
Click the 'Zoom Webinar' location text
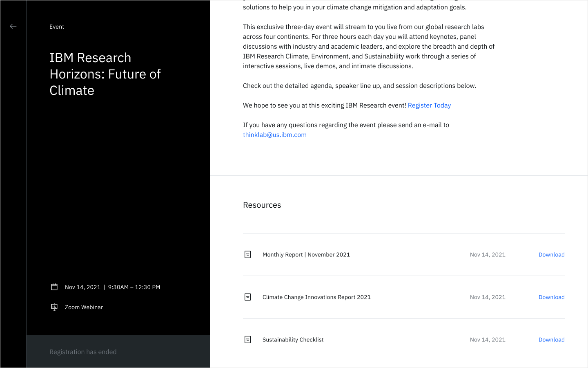pos(84,307)
